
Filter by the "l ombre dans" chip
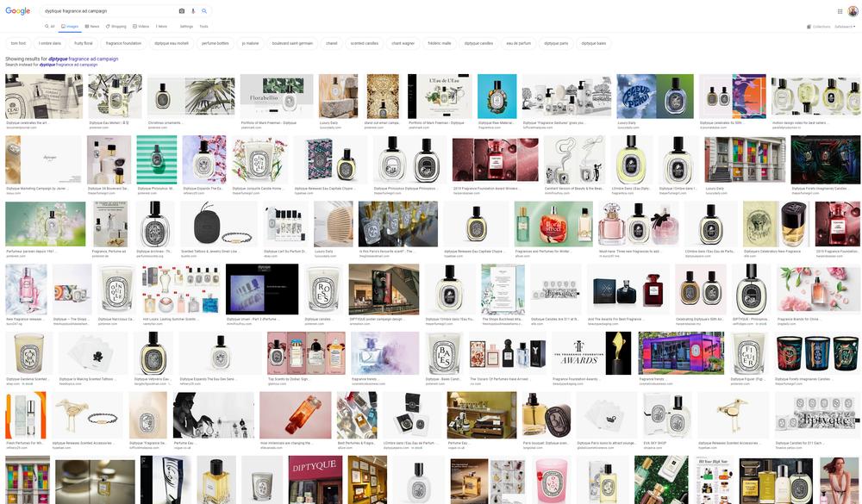pos(50,43)
